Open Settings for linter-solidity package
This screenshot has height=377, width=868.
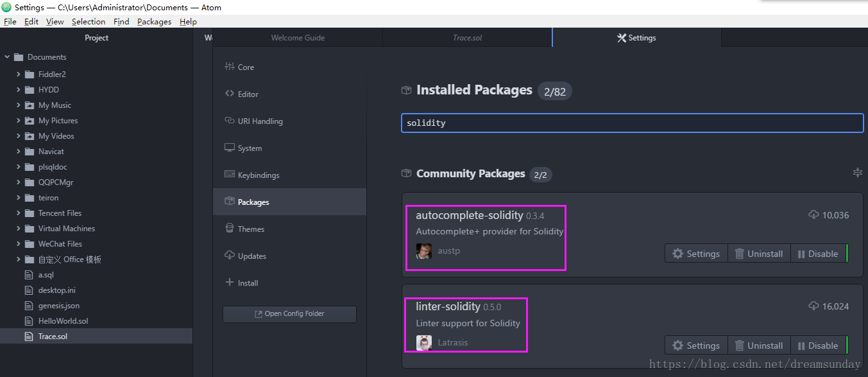pos(696,346)
